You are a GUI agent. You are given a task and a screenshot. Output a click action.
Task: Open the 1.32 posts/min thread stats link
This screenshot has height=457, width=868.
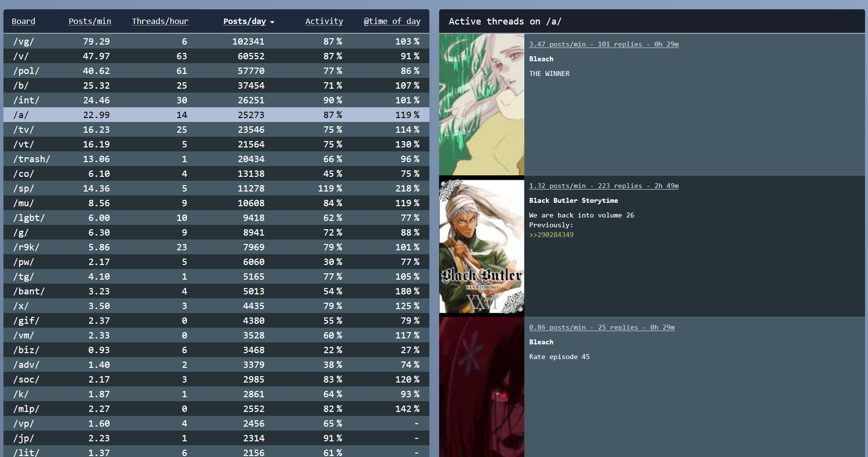[604, 186]
